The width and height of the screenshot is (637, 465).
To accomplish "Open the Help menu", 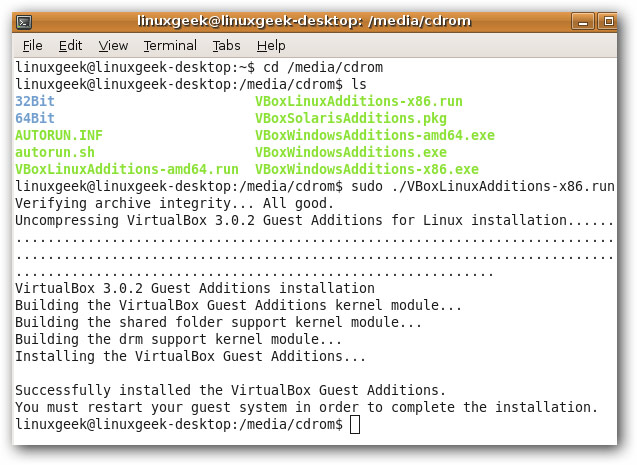I will point(271,45).
